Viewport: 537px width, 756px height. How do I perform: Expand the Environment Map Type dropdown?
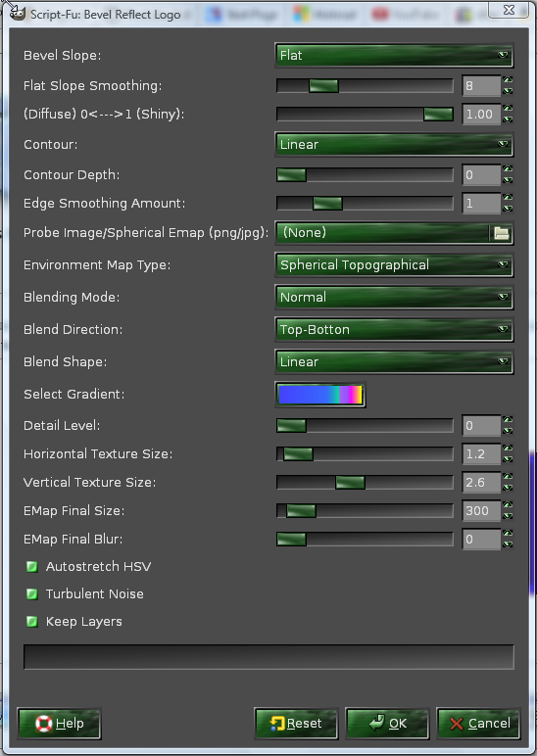[394, 265]
